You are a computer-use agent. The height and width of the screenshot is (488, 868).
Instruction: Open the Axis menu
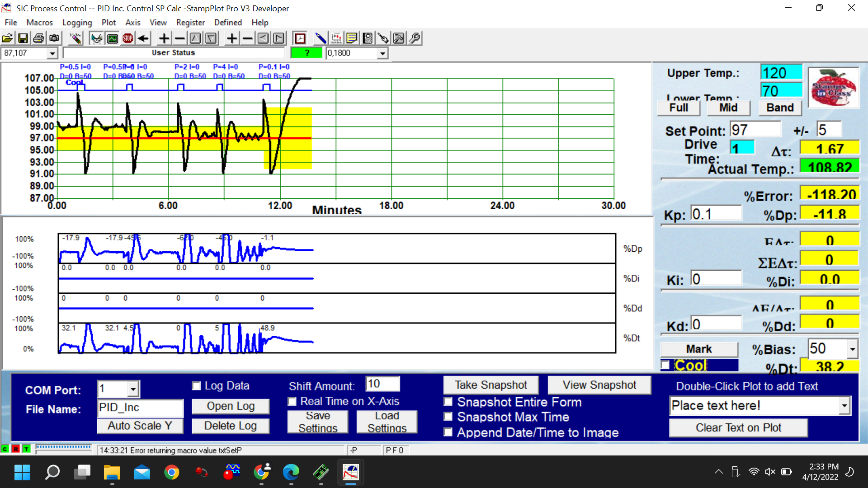click(x=132, y=22)
